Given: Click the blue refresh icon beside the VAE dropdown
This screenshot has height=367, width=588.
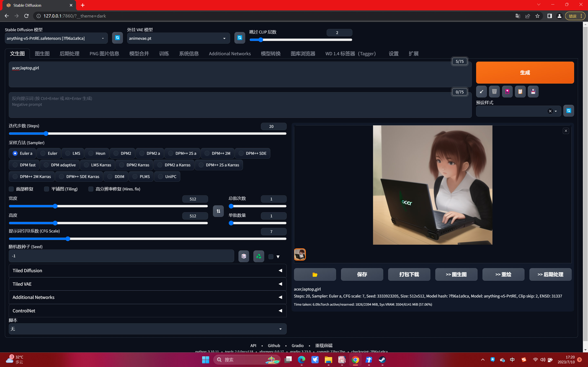Looking at the screenshot, I should pyautogui.click(x=239, y=38).
